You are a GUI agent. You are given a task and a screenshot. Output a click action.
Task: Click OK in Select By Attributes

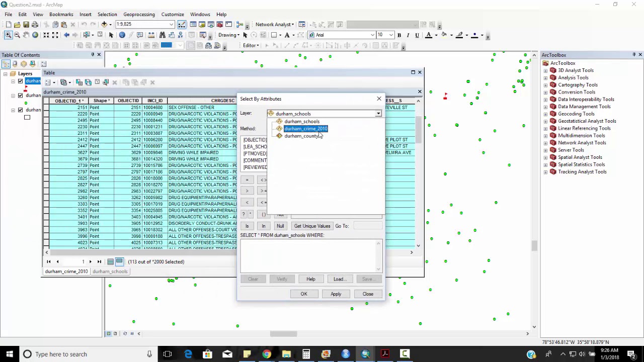[304, 294]
